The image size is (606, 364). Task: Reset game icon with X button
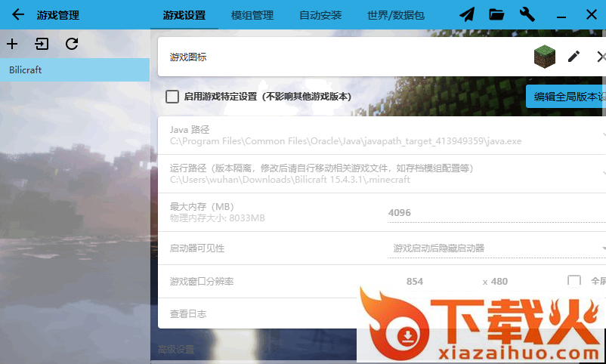click(601, 57)
